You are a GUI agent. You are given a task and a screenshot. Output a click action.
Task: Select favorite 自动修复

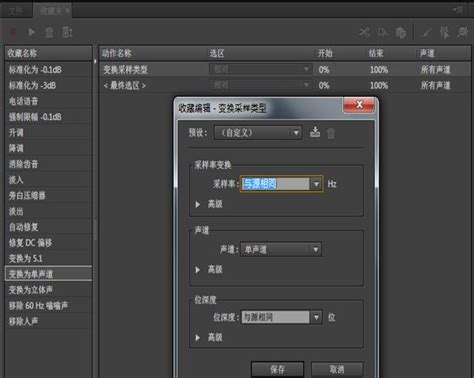pos(48,227)
